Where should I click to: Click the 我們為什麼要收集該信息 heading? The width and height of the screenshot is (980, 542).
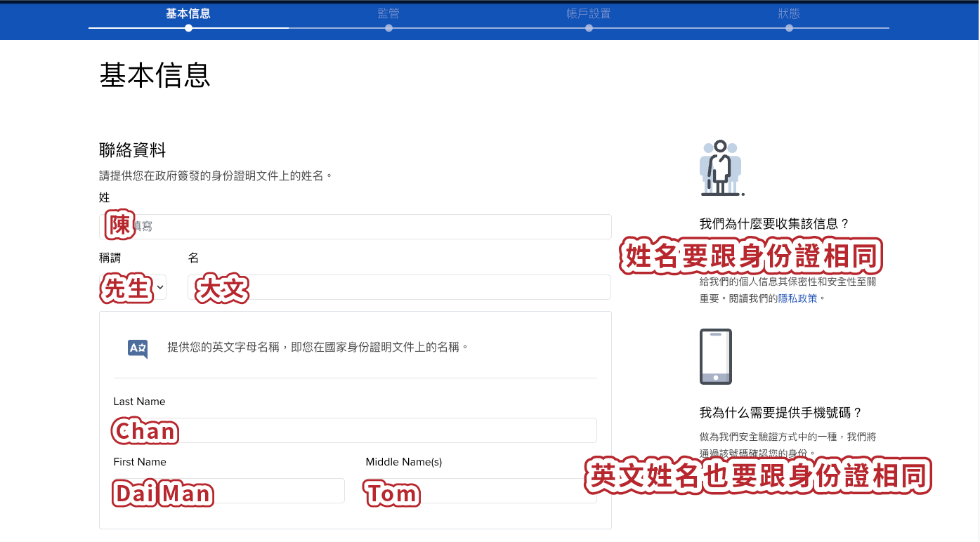(775, 224)
